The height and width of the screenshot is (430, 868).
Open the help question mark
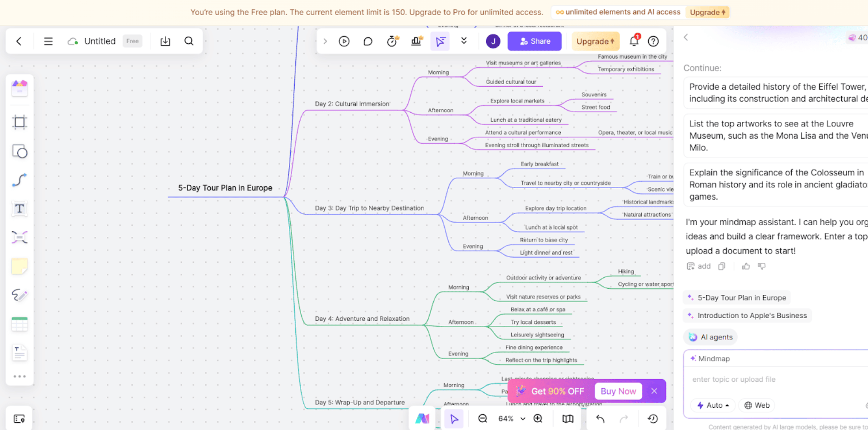653,41
